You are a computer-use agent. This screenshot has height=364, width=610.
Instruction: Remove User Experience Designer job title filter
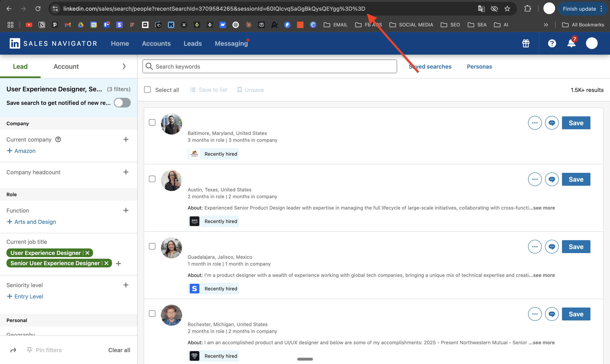tap(88, 253)
